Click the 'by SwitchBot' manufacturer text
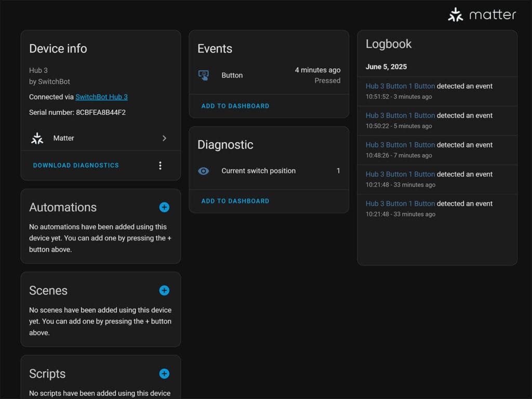 49,82
